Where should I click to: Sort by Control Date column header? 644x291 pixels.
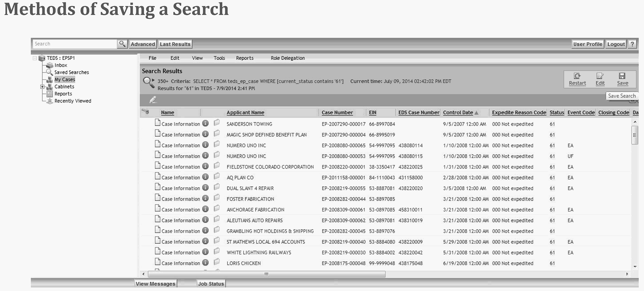coord(458,113)
